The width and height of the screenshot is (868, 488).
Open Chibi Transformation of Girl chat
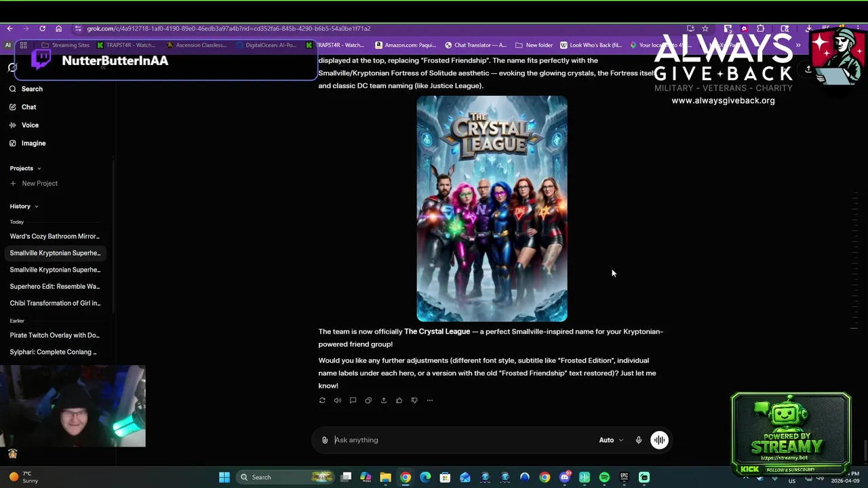pos(55,303)
